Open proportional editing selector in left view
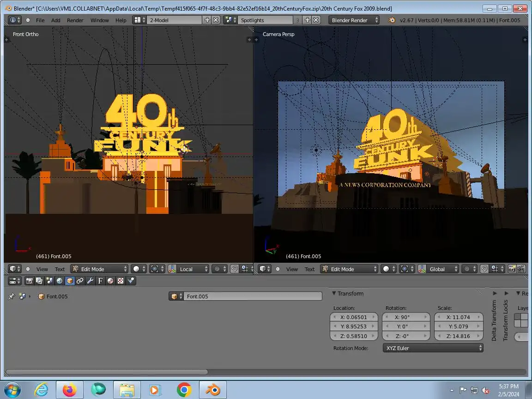532x399 pixels. click(219, 269)
